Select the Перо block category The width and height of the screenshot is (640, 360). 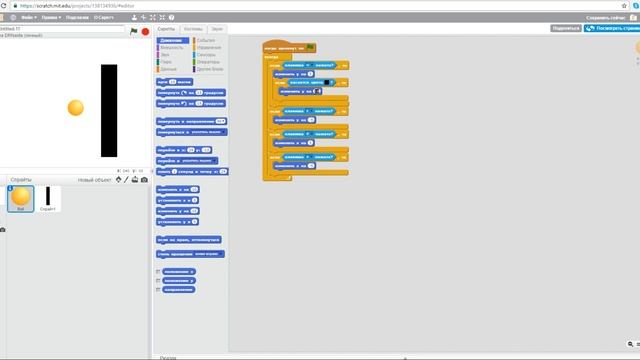point(166,62)
